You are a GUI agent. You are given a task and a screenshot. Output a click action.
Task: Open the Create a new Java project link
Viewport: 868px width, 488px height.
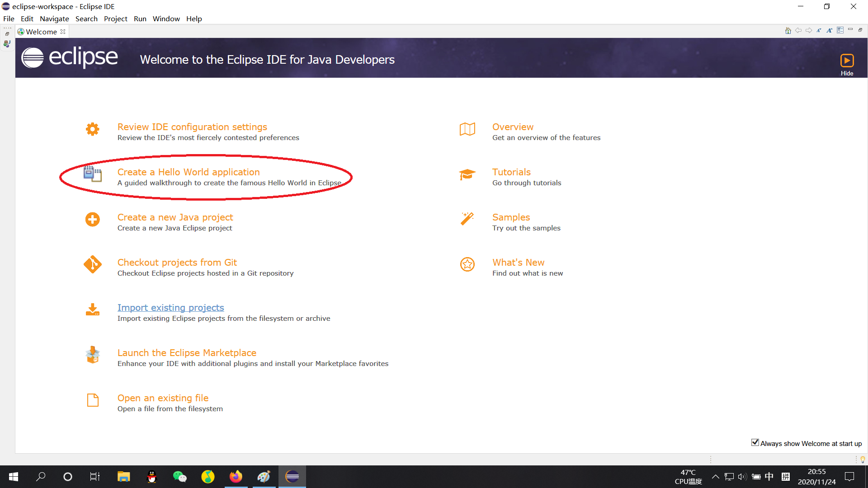coord(175,217)
